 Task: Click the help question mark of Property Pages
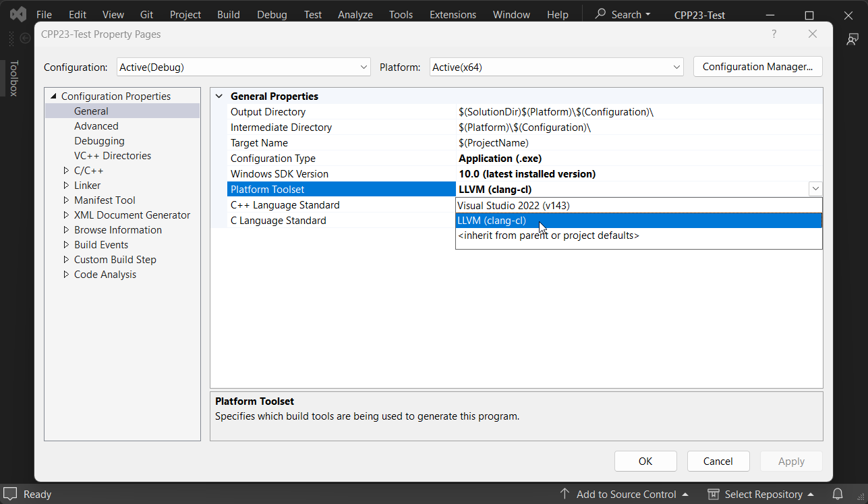pyautogui.click(x=774, y=34)
